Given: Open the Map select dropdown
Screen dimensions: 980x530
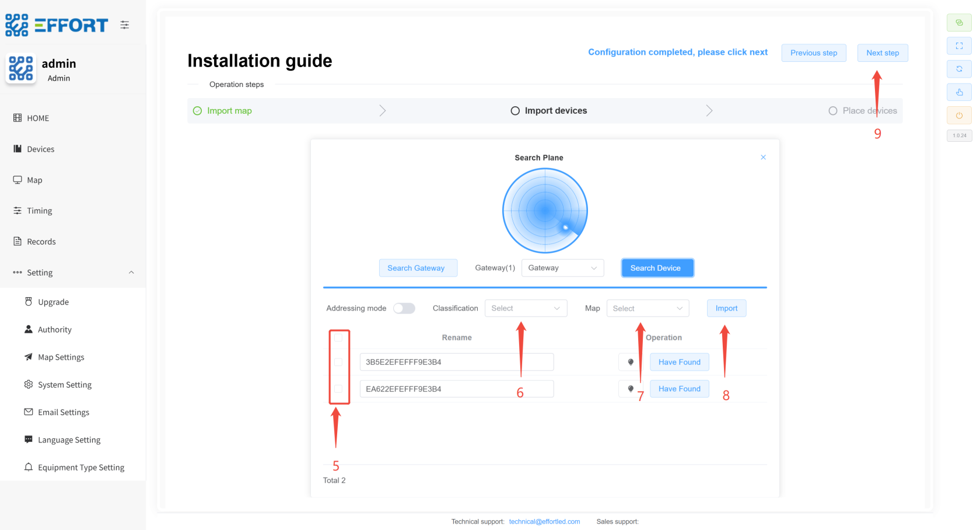Looking at the screenshot, I should coord(647,308).
